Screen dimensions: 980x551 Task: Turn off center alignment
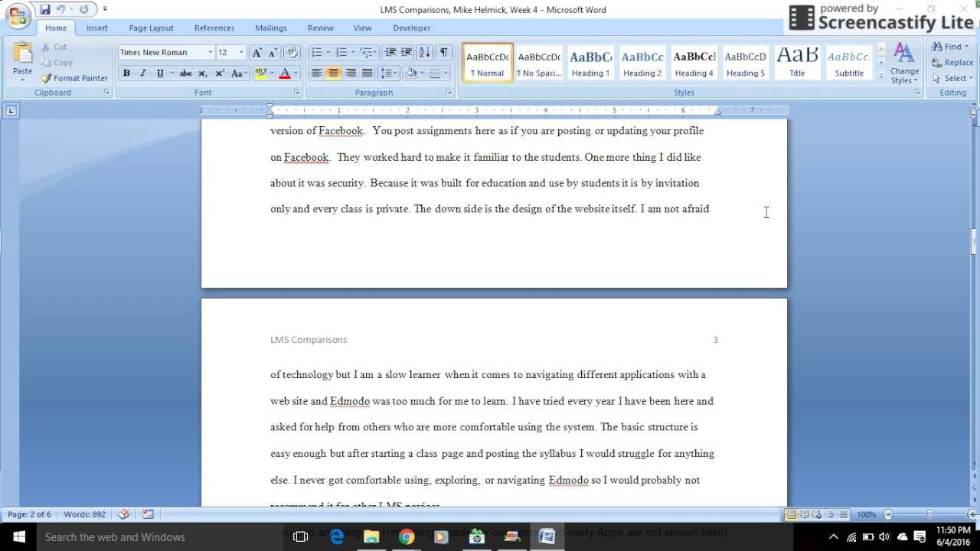(333, 73)
